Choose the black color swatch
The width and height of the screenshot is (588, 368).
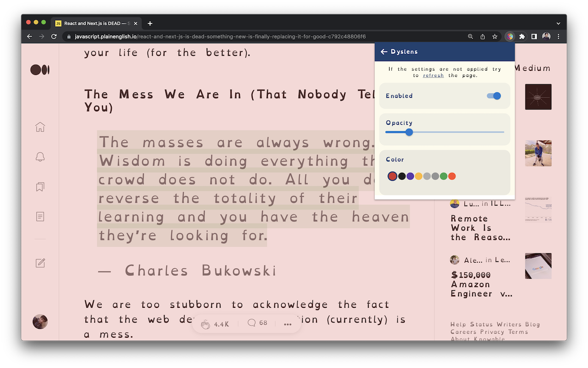[x=402, y=176]
